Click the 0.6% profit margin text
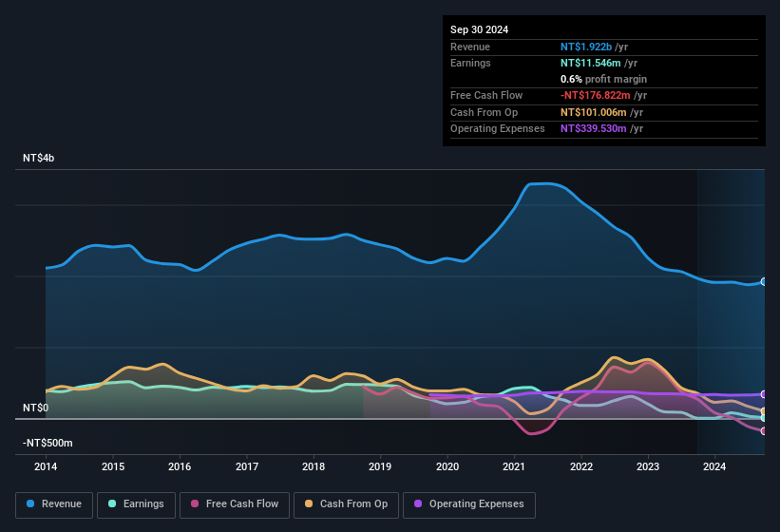 pos(603,79)
